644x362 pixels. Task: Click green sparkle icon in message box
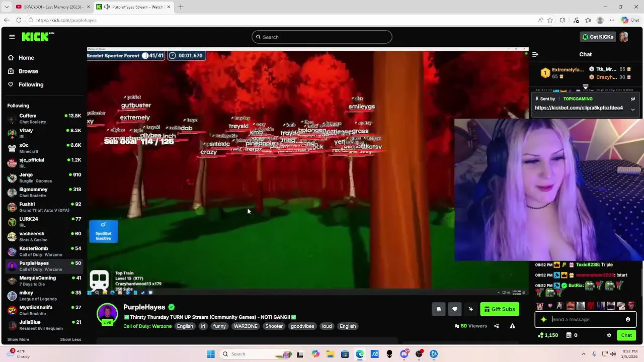tap(543, 319)
